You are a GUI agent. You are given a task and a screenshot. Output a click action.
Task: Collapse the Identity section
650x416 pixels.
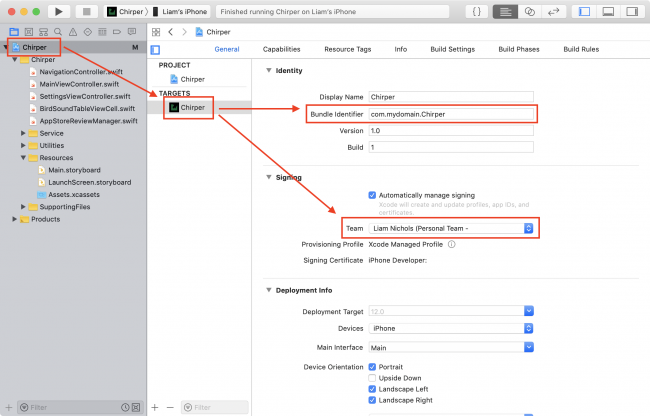[269, 70]
